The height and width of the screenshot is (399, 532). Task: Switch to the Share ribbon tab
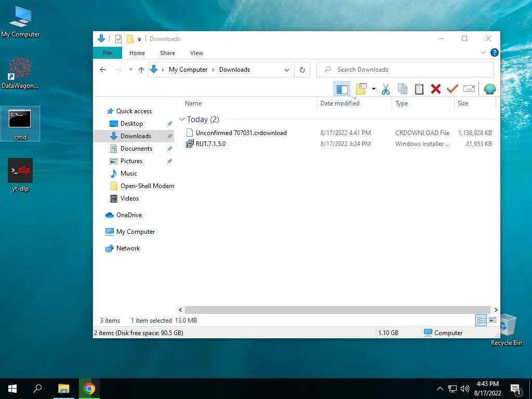coord(167,53)
